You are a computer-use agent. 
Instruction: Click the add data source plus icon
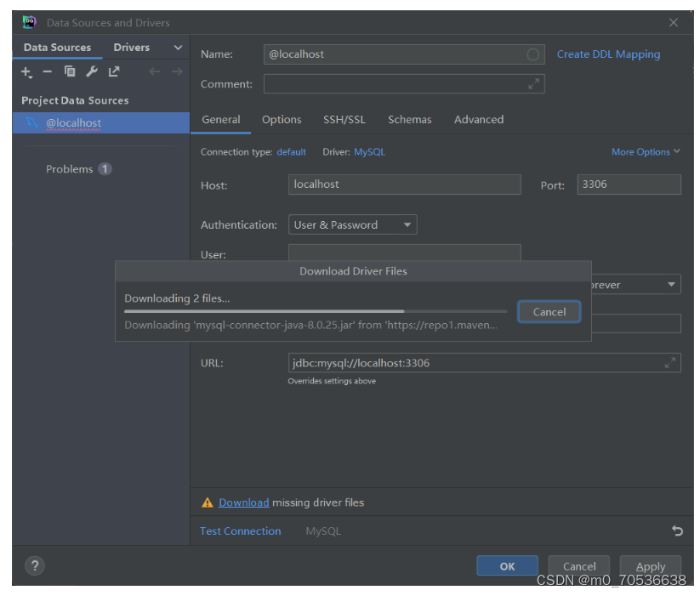26,71
